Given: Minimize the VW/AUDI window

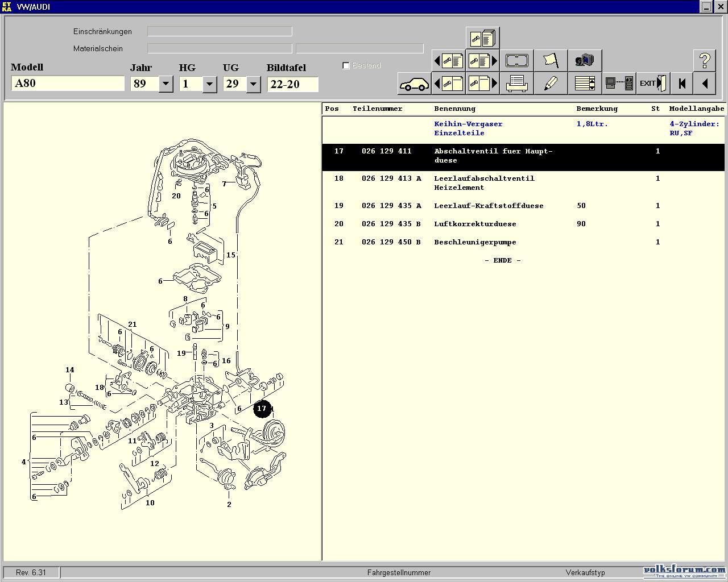Looking at the screenshot, I should coord(706,7).
